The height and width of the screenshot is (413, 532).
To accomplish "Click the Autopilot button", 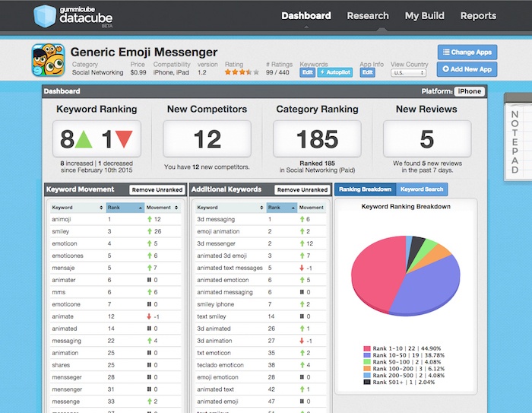I will pyautogui.click(x=334, y=72).
